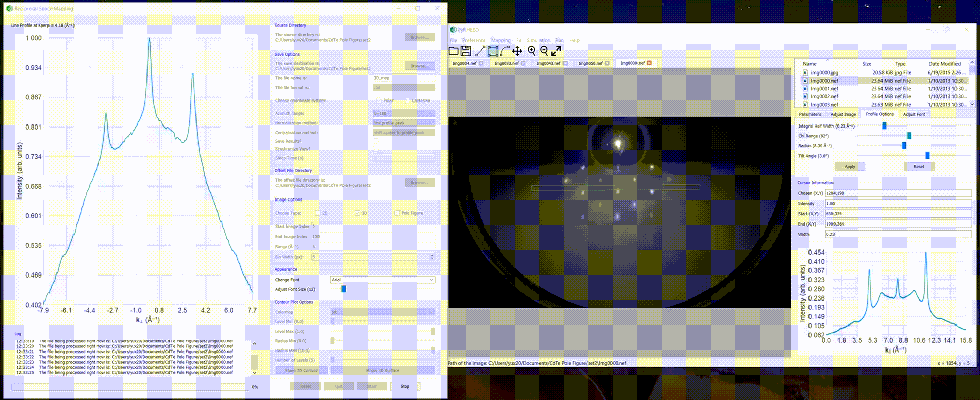Click the Reciprocal Space Mapping window logo icon

(9, 9)
